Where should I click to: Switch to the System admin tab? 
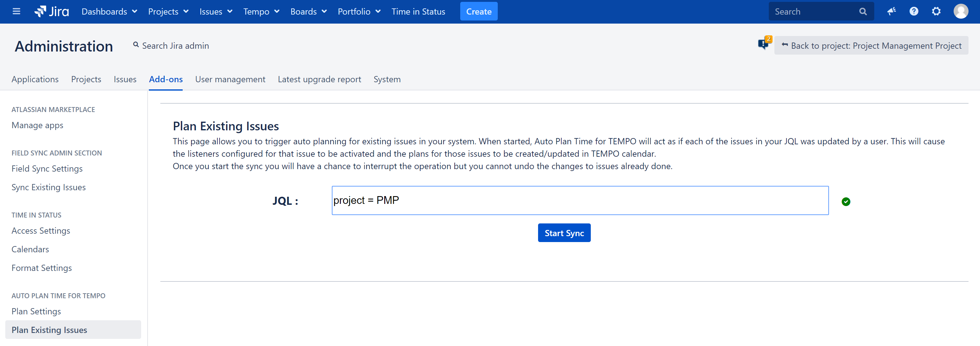387,79
